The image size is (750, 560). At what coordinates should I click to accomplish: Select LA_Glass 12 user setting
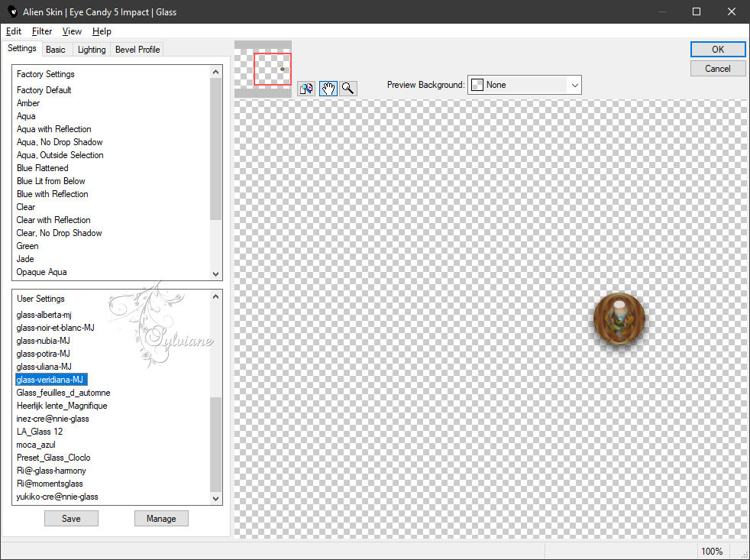click(x=40, y=431)
